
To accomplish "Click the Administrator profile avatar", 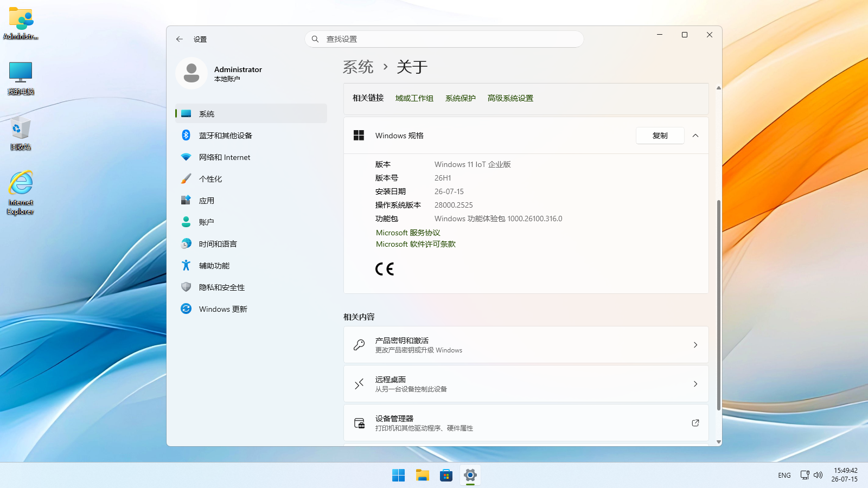I will [x=192, y=73].
